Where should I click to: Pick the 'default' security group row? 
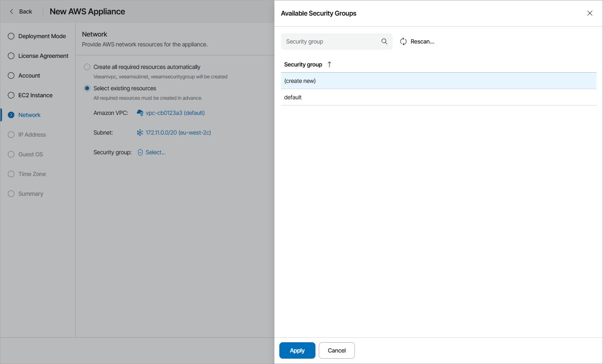point(438,97)
